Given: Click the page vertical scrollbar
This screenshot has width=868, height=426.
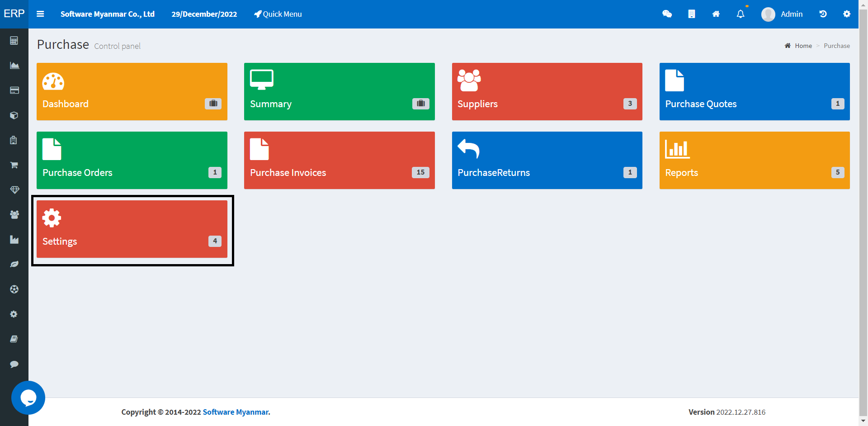Looking at the screenshot, I should click(x=863, y=213).
